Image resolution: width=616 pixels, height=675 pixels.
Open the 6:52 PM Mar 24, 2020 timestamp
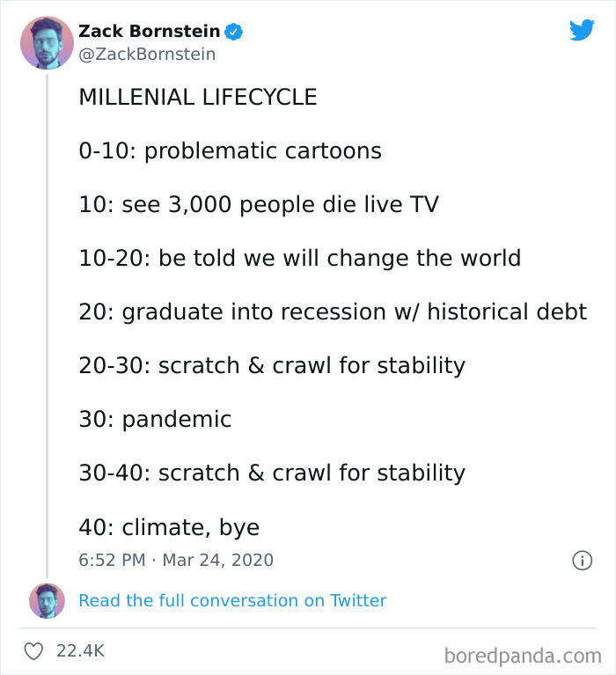pyautogui.click(x=176, y=560)
